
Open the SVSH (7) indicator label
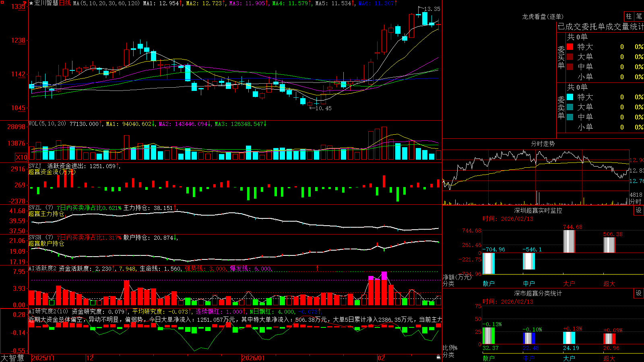[x=41, y=238]
